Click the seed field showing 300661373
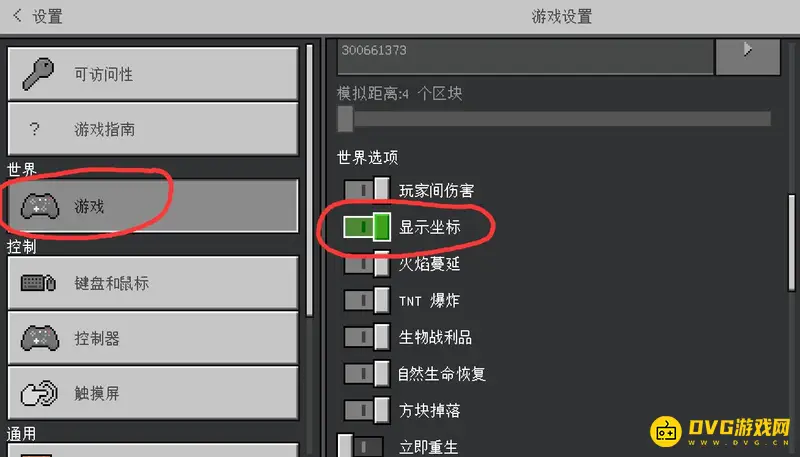Screen dimensions: 800x457 [x=526, y=56]
